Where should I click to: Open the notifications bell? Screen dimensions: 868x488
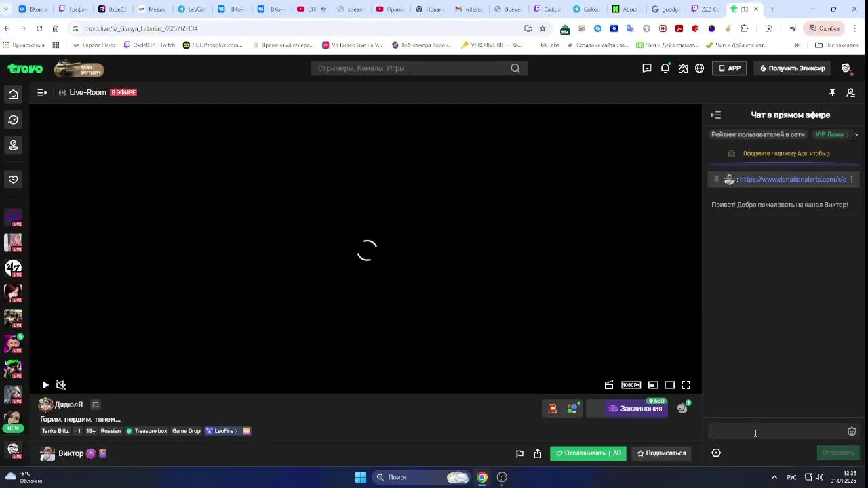pyautogui.click(x=665, y=68)
